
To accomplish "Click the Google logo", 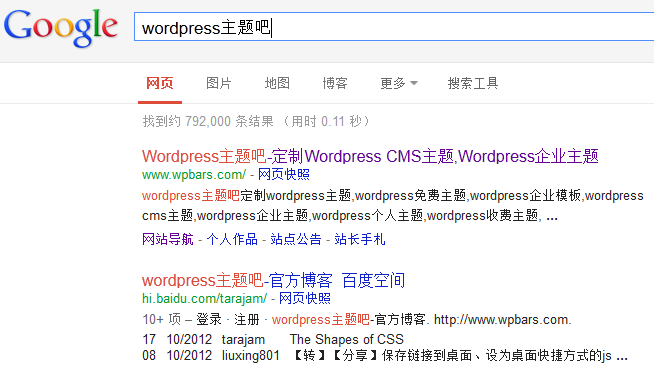I will click(x=60, y=28).
